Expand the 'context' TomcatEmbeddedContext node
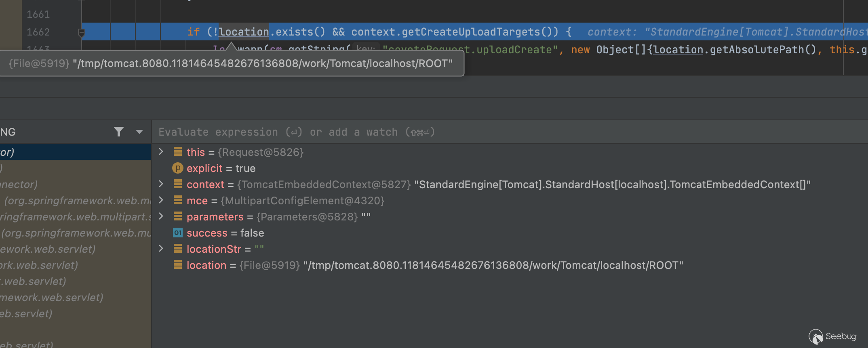 (161, 184)
